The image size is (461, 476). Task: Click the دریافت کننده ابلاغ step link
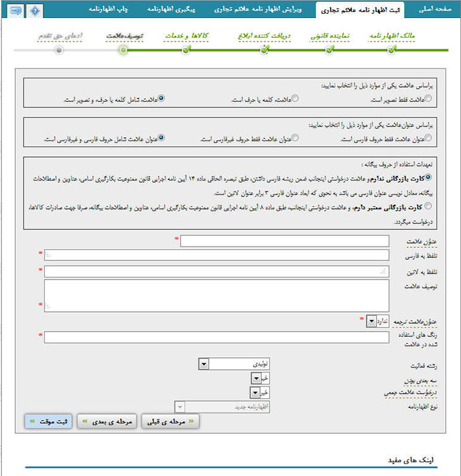click(x=265, y=36)
